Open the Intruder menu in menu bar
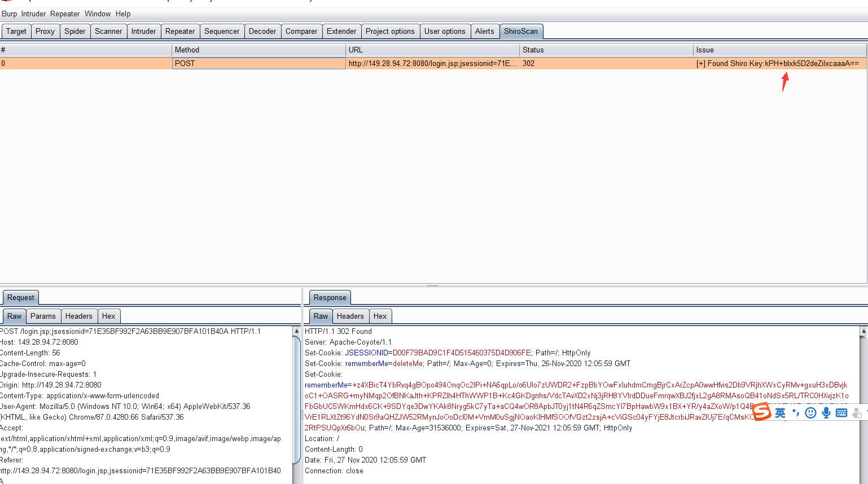This screenshot has width=868, height=484. [x=33, y=14]
